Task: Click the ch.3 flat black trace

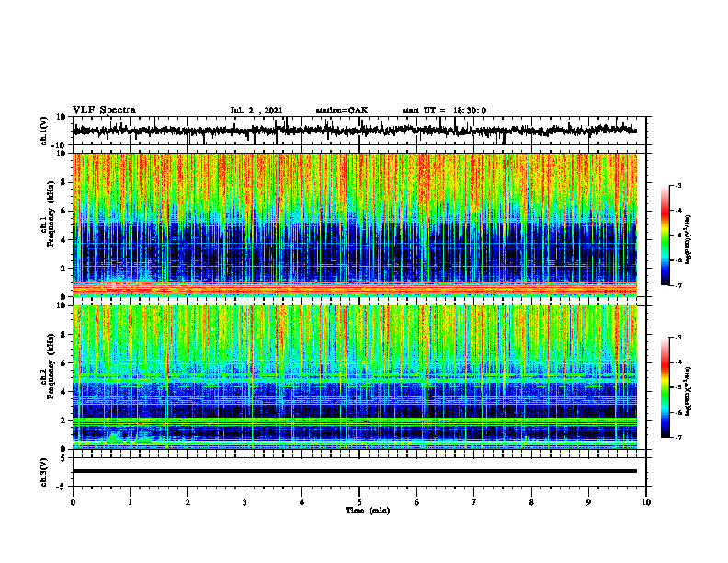Action: pyautogui.click(x=355, y=471)
